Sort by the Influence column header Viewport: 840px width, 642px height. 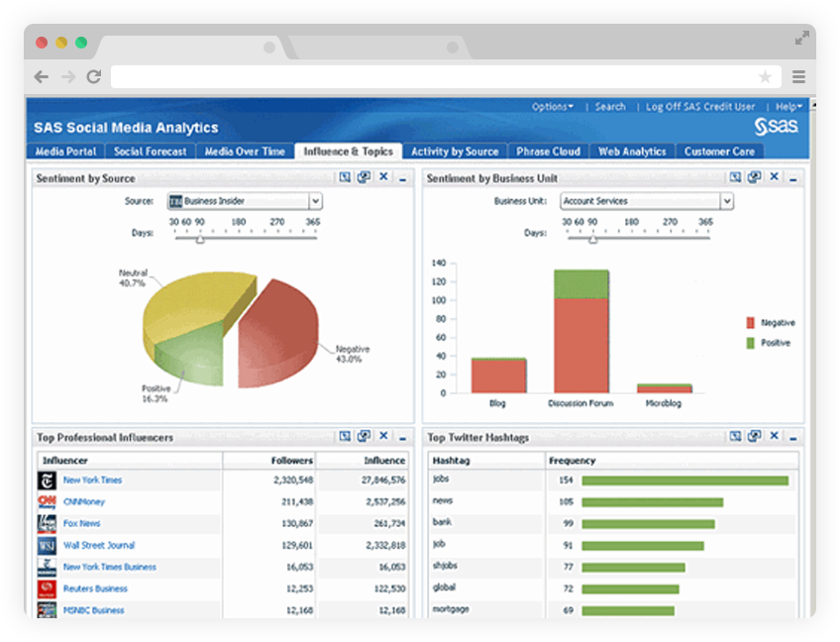(x=384, y=461)
